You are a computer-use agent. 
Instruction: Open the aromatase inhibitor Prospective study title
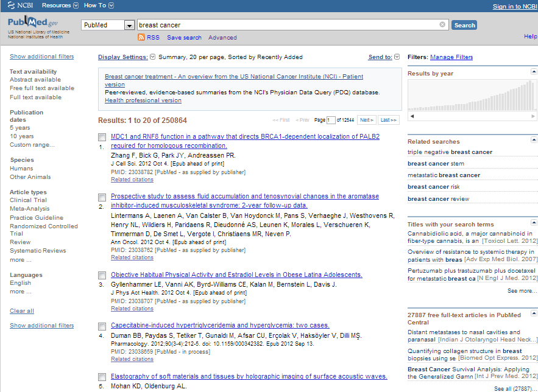point(245,201)
